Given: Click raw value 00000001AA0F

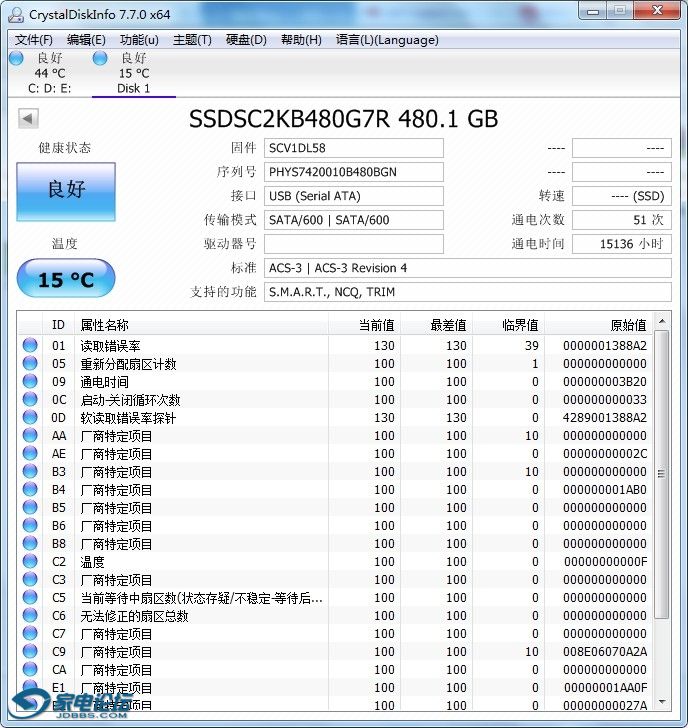Looking at the screenshot, I should tap(605, 688).
